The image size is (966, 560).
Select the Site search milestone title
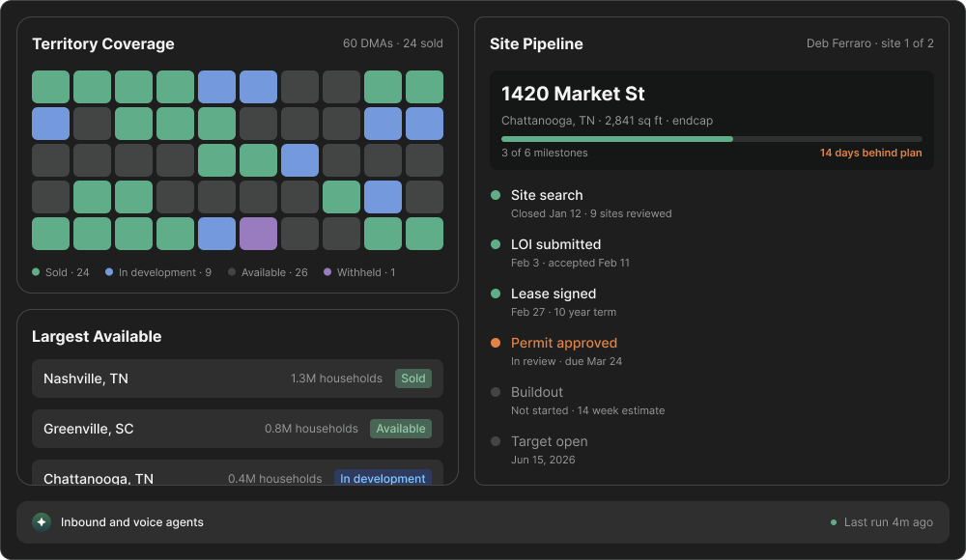[x=547, y=195]
